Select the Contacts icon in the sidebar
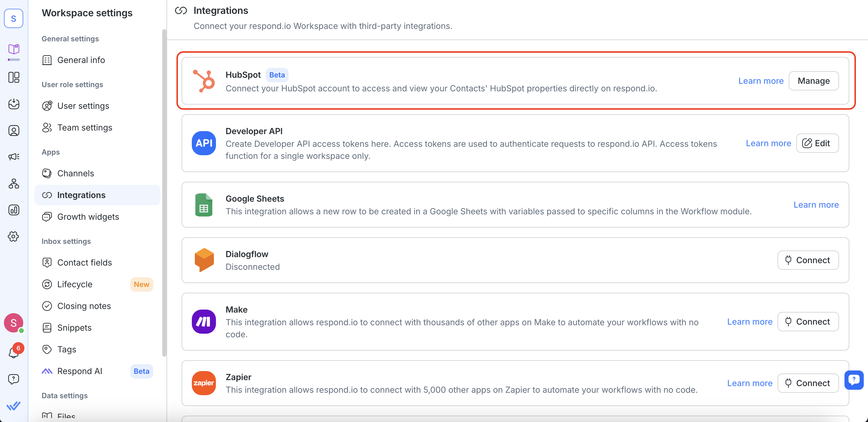 14,131
